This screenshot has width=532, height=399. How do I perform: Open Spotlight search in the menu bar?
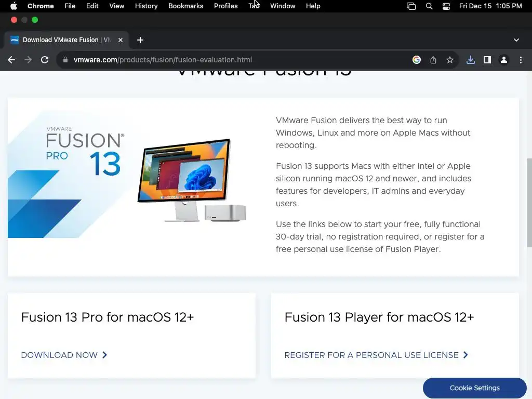click(429, 6)
